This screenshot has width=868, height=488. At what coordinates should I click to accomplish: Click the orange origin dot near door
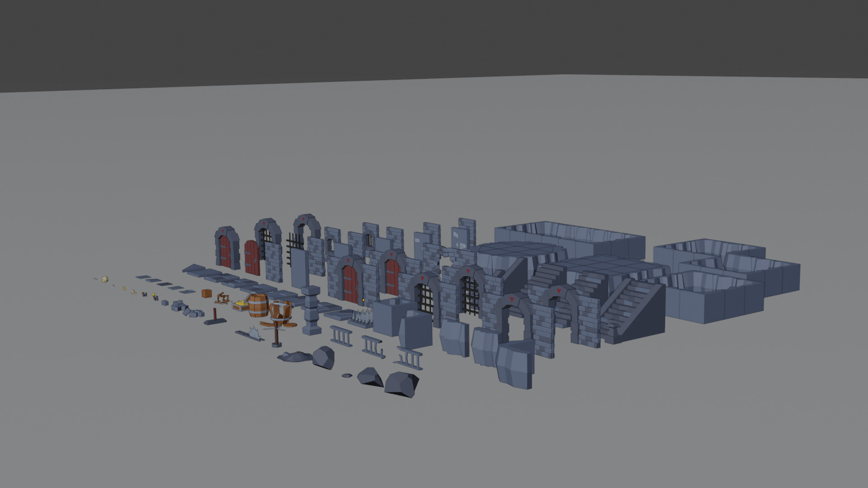[363, 300]
